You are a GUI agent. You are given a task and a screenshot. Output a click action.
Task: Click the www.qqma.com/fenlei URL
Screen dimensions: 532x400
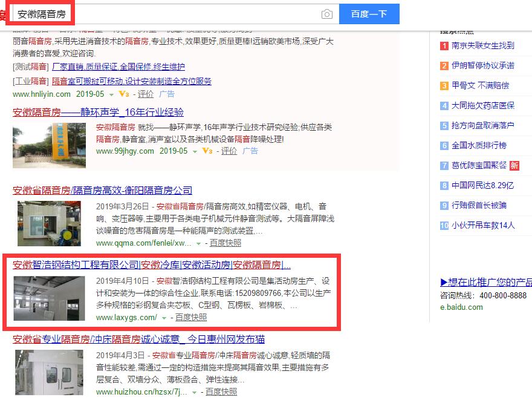143,243
